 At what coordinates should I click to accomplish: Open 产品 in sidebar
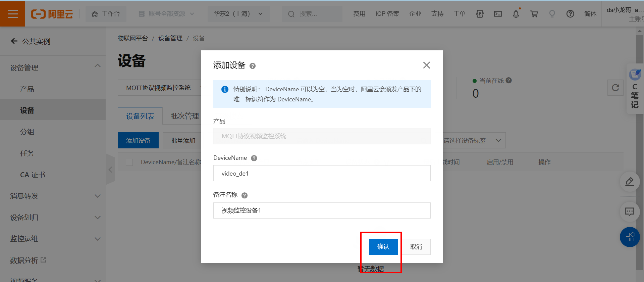pos(27,89)
